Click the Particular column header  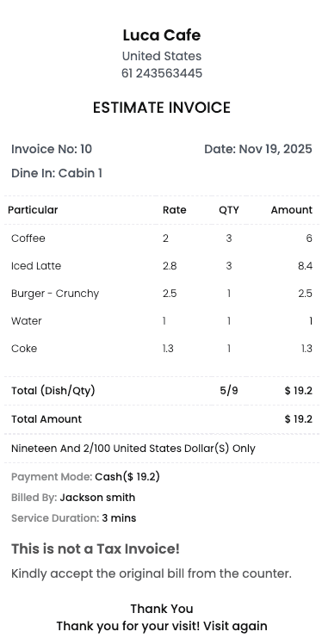point(33,210)
